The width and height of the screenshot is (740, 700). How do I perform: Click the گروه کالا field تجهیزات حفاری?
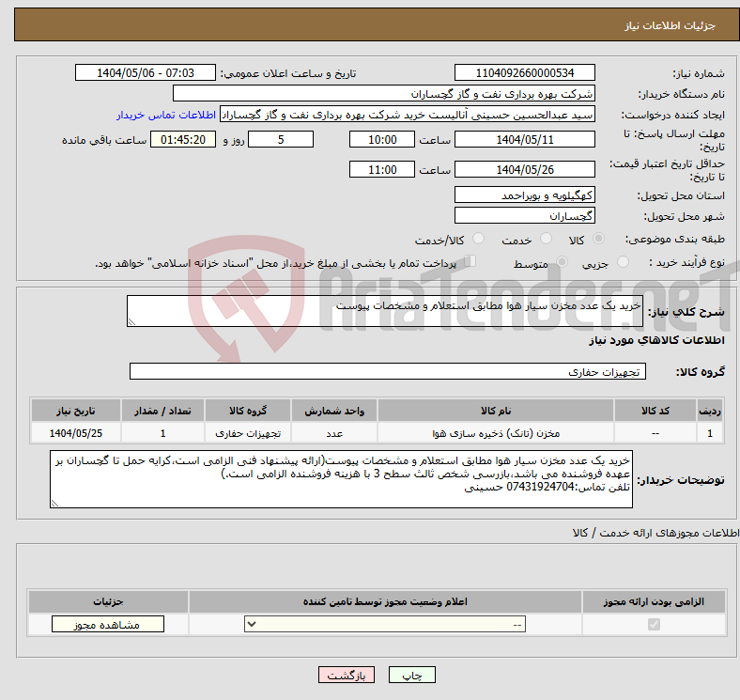[387, 372]
